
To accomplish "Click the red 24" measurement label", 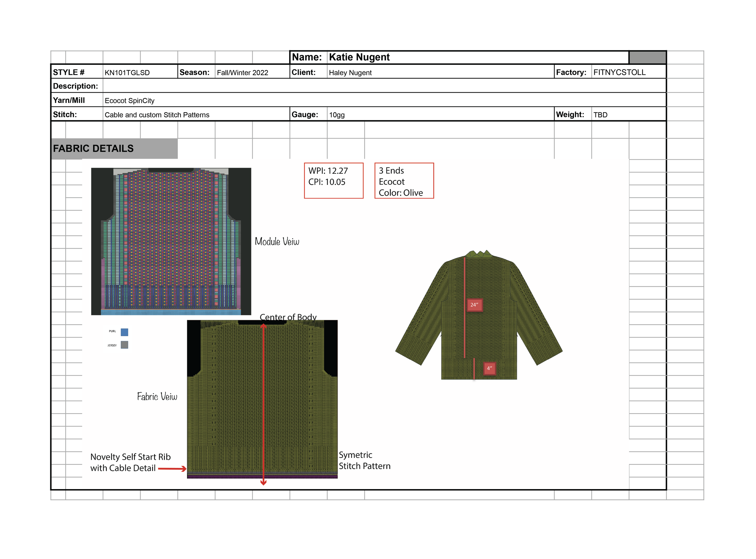I will click(x=474, y=305).
